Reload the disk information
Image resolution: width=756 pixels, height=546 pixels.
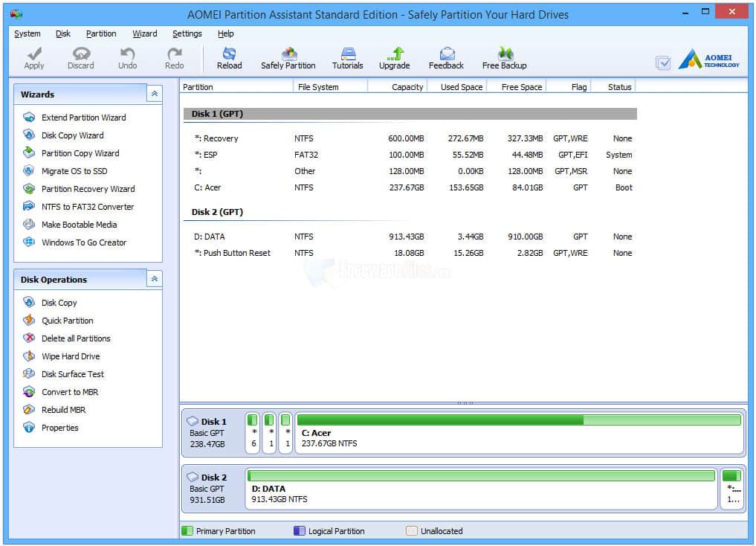click(229, 57)
